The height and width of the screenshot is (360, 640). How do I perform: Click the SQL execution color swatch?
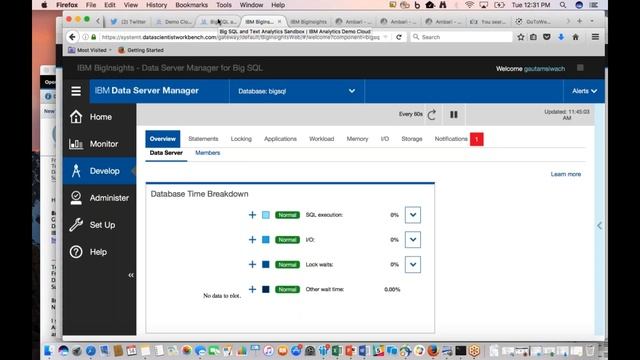coord(266,215)
